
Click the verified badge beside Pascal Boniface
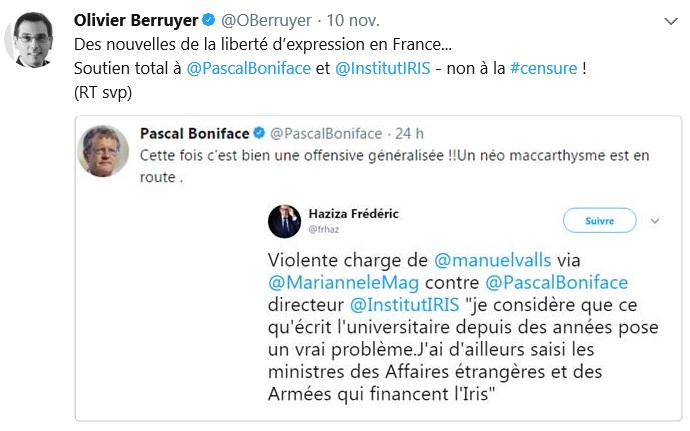coord(258,133)
